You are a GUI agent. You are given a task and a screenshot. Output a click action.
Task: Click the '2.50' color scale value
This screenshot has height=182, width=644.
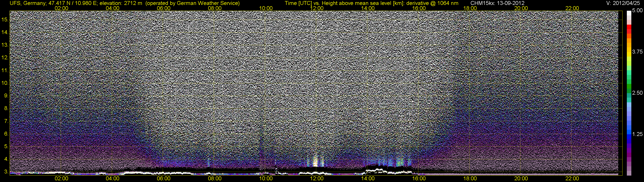[637, 93]
